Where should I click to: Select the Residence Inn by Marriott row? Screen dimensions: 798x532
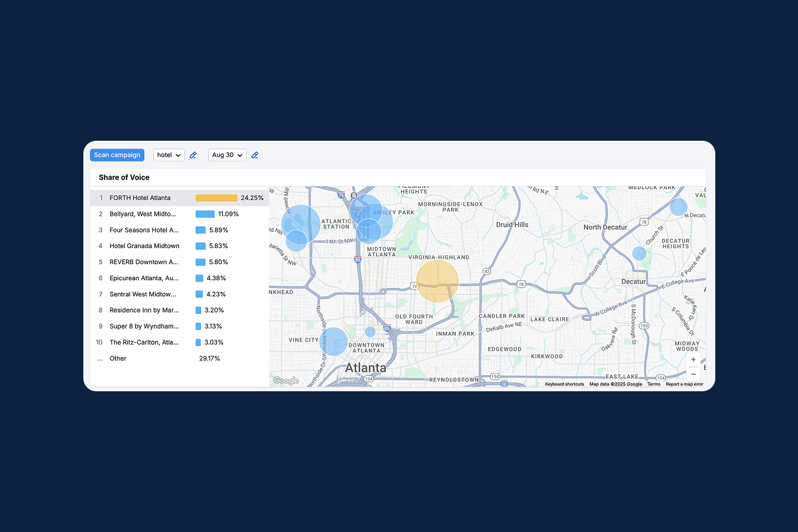[x=179, y=310]
